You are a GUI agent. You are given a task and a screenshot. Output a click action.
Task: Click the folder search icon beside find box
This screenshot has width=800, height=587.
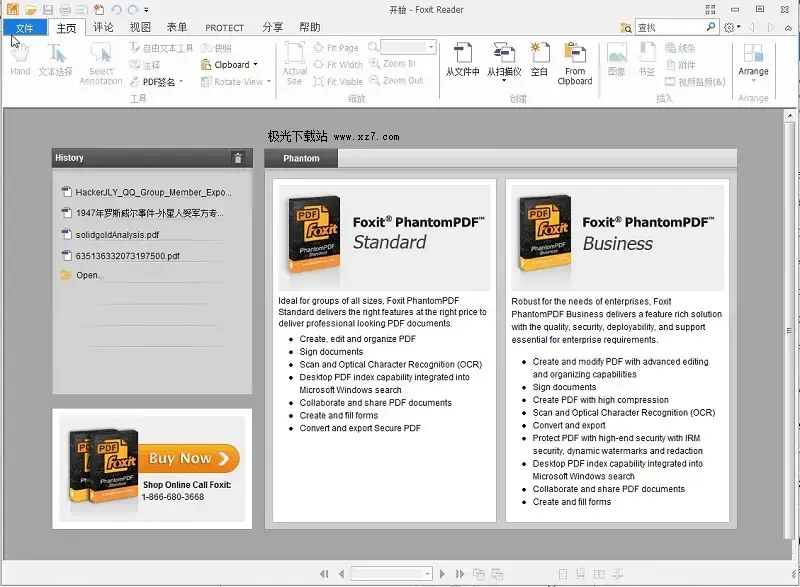[626, 28]
